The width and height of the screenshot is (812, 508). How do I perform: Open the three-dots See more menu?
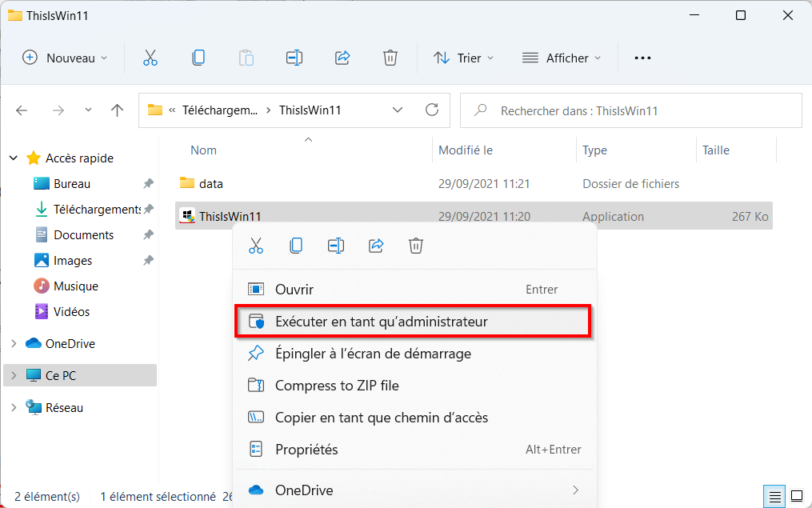(642, 58)
